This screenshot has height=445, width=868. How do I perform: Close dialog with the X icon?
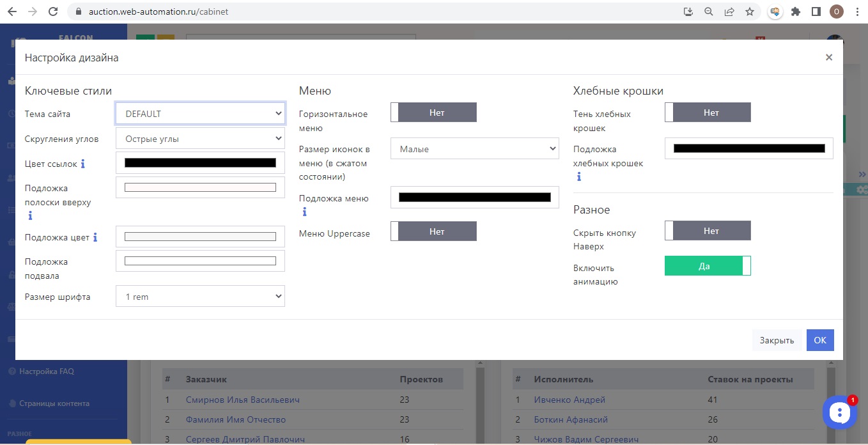pyautogui.click(x=828, y=58)
